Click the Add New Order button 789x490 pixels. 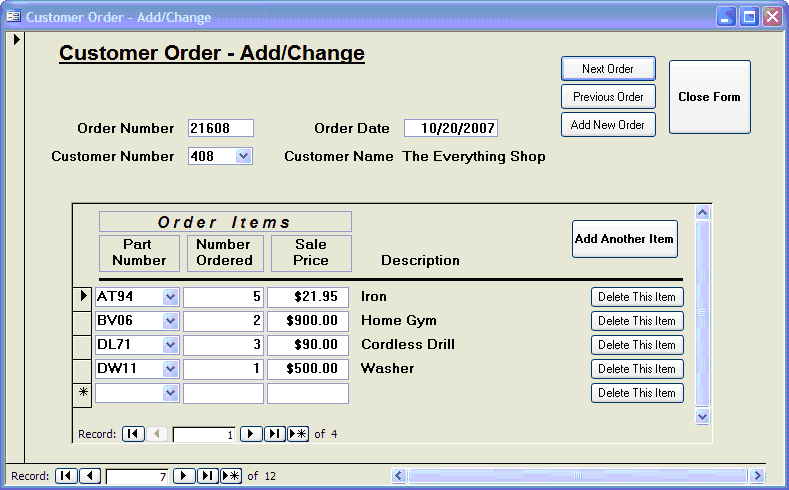[608, 125]
